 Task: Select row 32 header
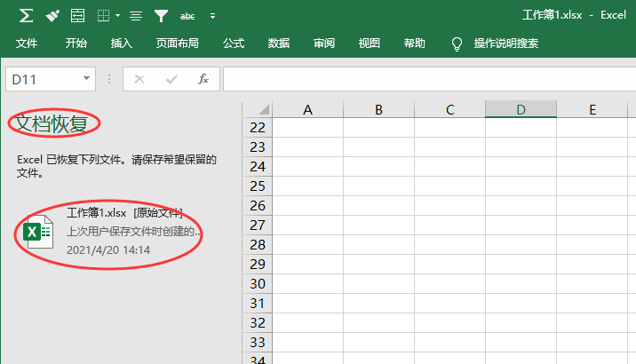tap(258, 322)
